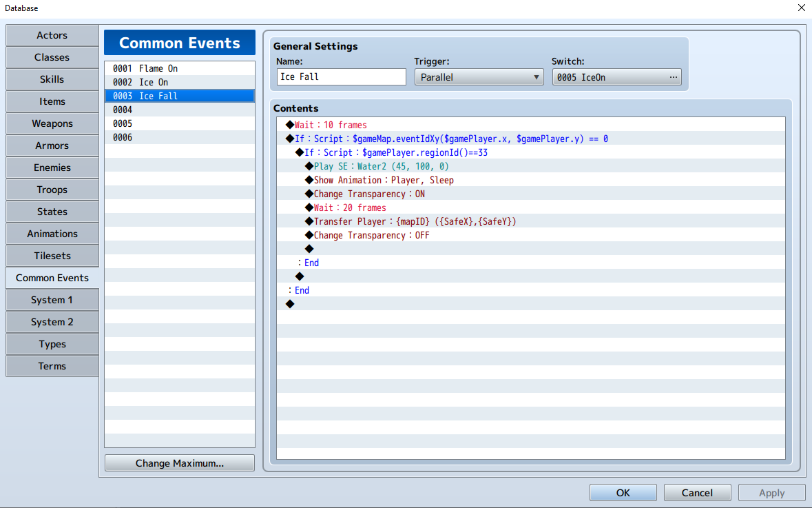Click the Cancel button
This screenshot has height=508, width=812.
point(697,492)
